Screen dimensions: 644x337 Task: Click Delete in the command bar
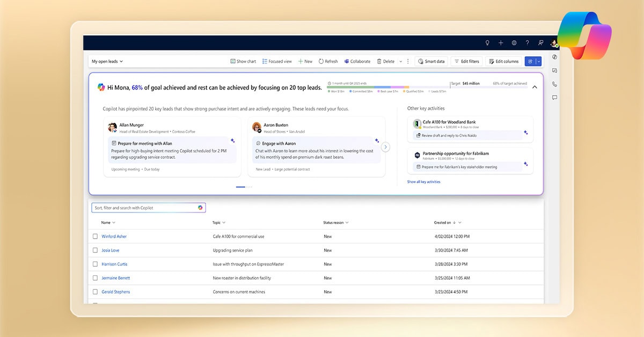[x=386, y=61]
